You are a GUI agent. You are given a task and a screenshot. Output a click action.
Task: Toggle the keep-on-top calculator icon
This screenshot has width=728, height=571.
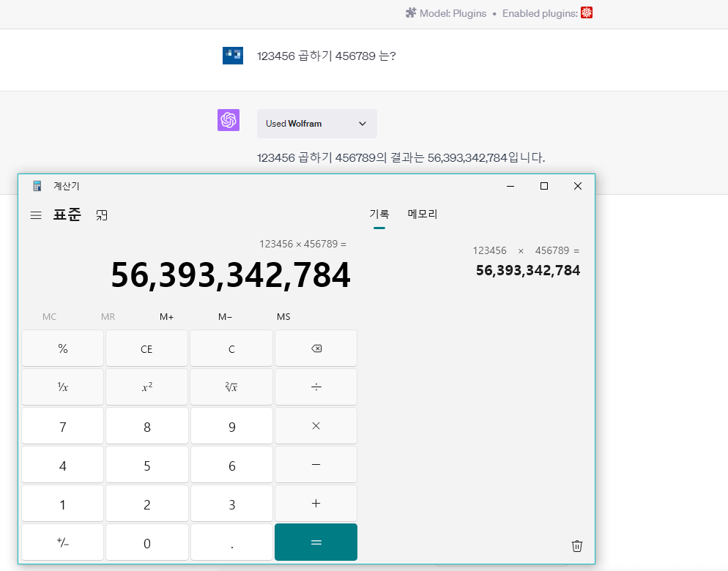click(x=102, y=215)
